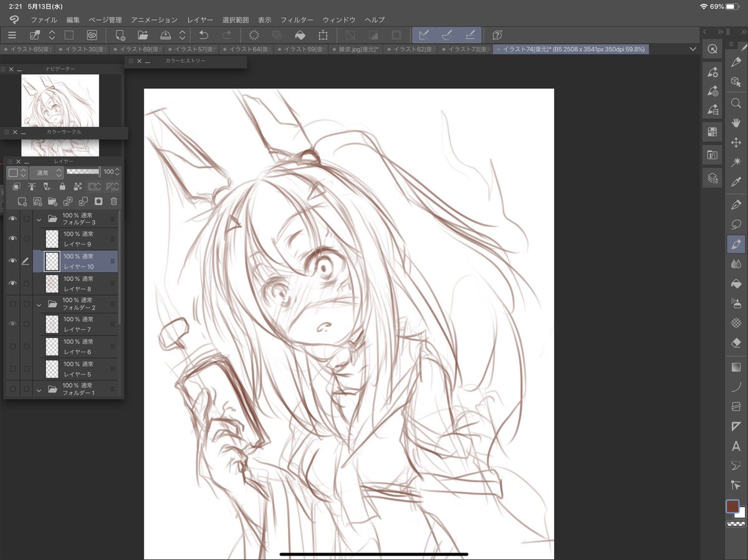Image resolution: width=748 pixels, height=560 pixels.
Task: Click the Scale/Rotate transform icon
Action: 323,36
